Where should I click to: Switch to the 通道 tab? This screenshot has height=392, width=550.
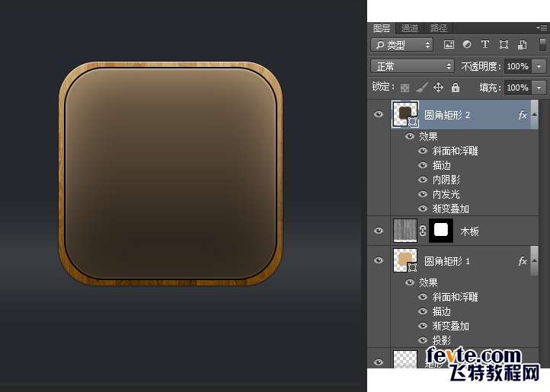click(409, 28)
